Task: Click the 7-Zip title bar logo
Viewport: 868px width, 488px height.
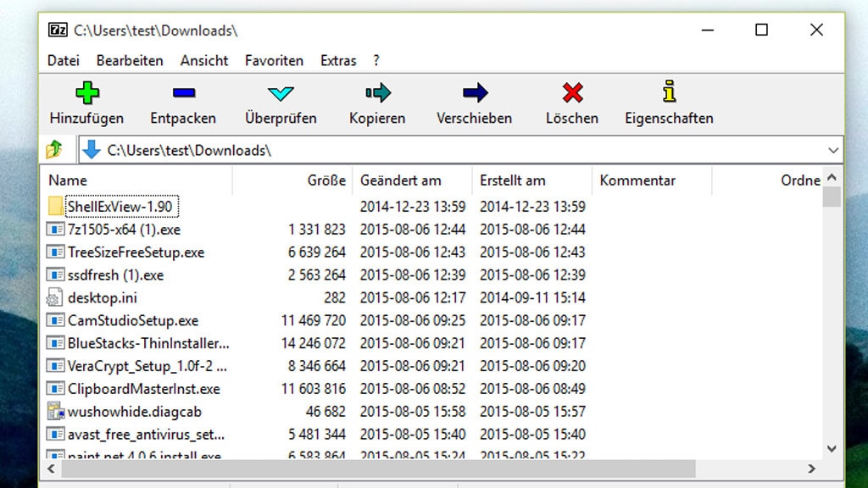Action: pos(58,30)
